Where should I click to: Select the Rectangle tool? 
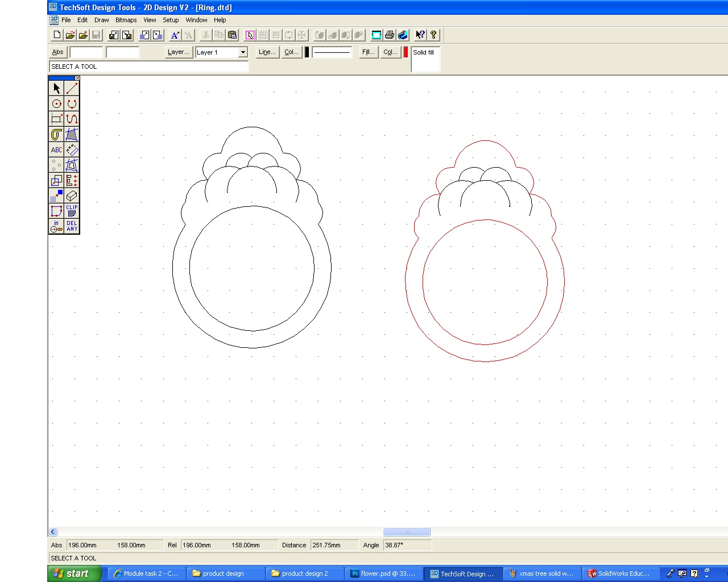[x=56, y=119]
